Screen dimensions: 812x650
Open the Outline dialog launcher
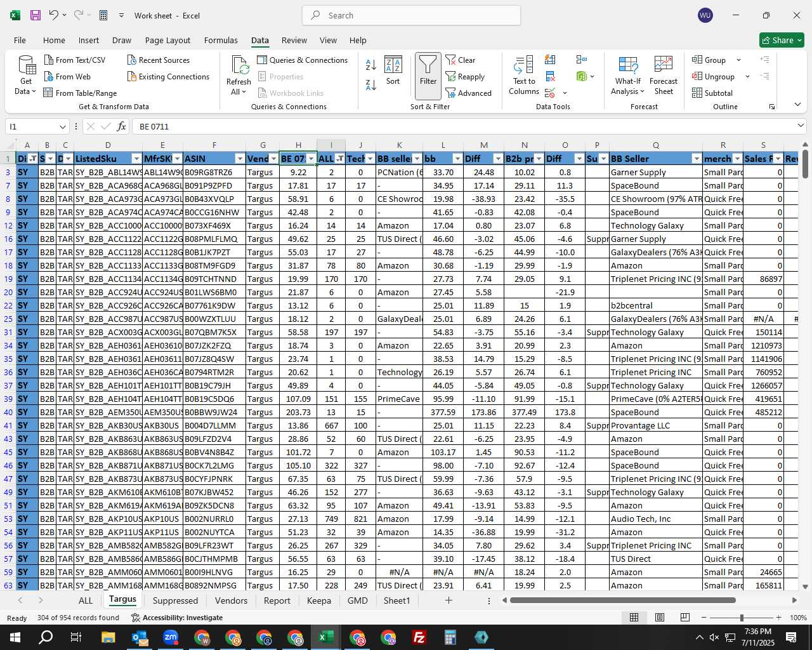point(772,107)
